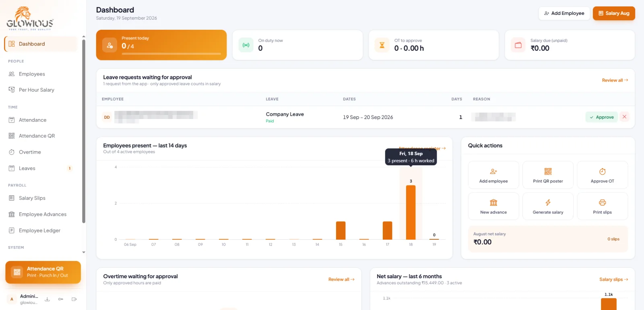Open the Salary slips link
This screenshot has width=644, height=310.
click(x=614, y=279)
